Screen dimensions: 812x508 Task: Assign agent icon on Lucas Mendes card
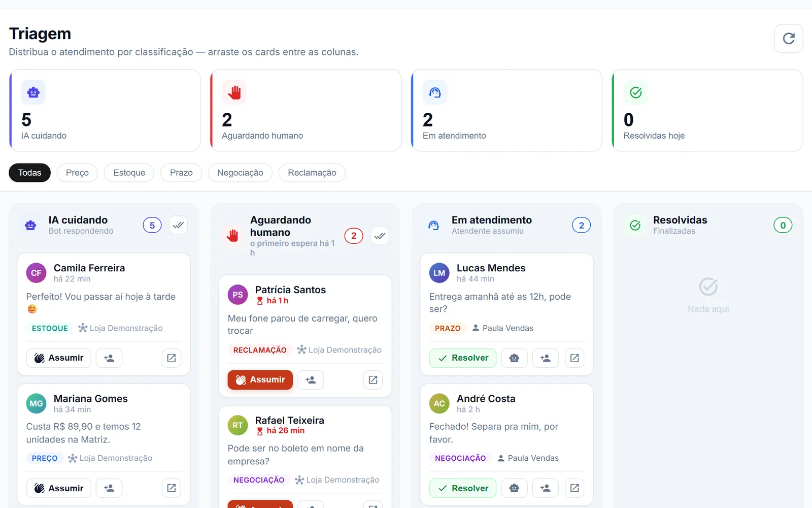[x=546, y=358]
